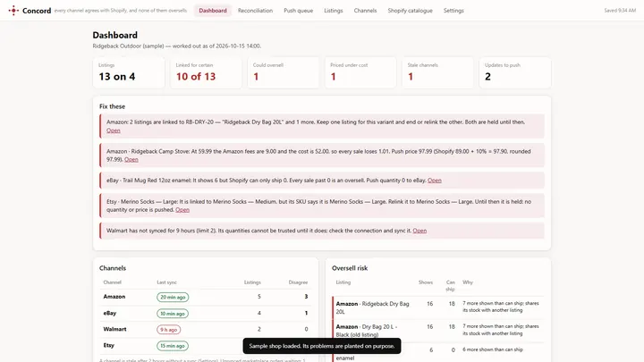Select the Walmart row's 9 h ago badge
Image resolution: width=644 pixels, height=362 pixels.
(x=168, y=330)
